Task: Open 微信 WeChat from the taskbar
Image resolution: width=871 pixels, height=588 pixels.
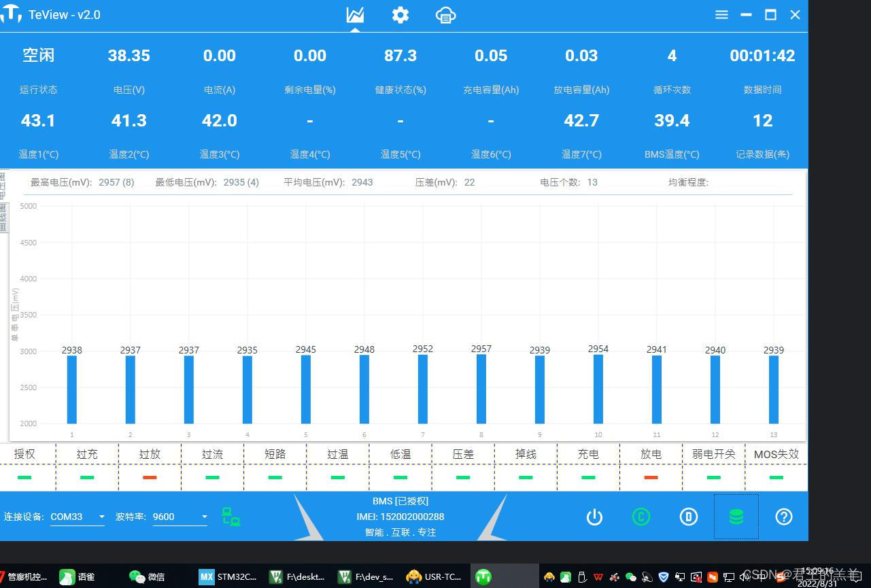Action: coord(147,576)
